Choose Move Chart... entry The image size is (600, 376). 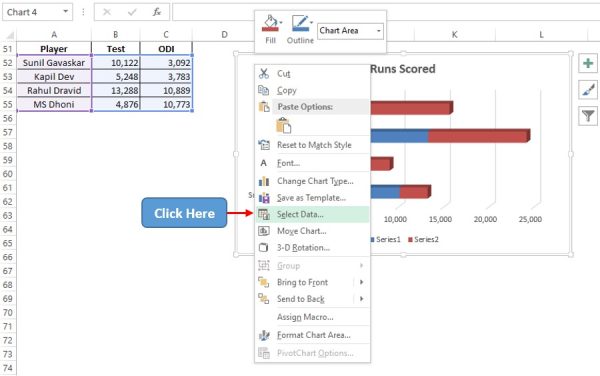pos(313,231)
